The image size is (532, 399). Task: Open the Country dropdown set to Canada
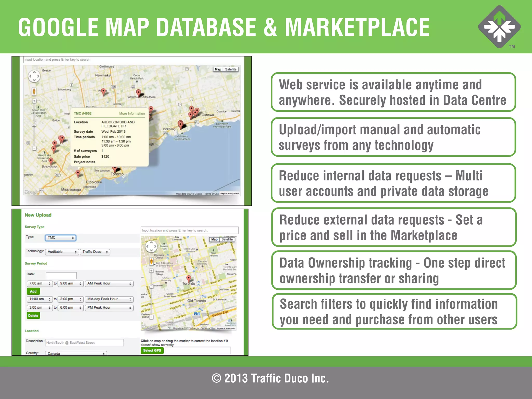pyautogui.click(x=76, y=354)
